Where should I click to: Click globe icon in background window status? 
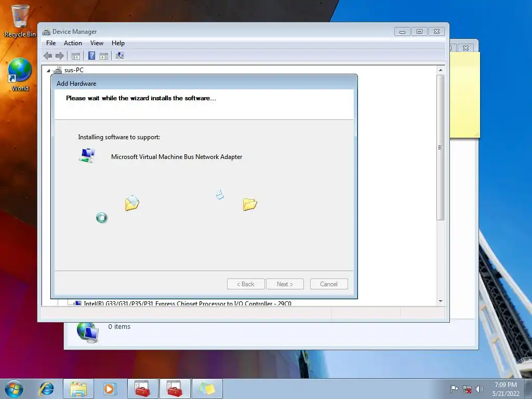(87, 332)
